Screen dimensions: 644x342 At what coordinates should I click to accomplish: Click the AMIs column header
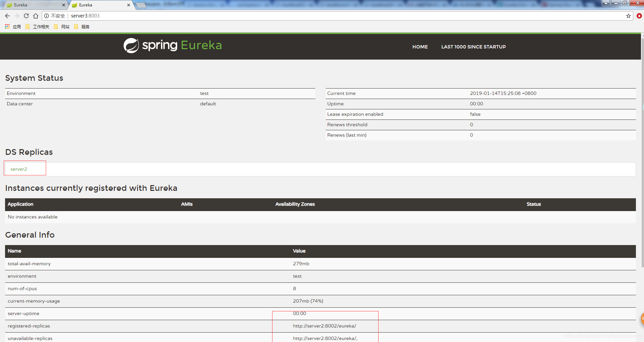[x=187, y=204]
